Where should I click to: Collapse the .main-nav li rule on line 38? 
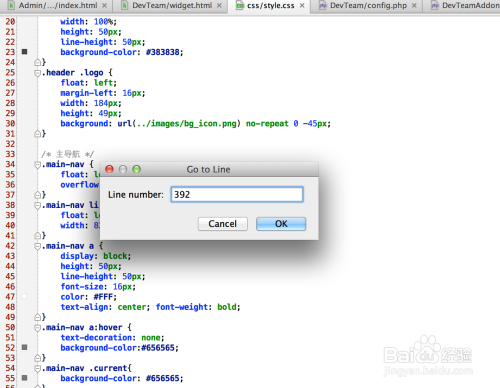point(38,205)
